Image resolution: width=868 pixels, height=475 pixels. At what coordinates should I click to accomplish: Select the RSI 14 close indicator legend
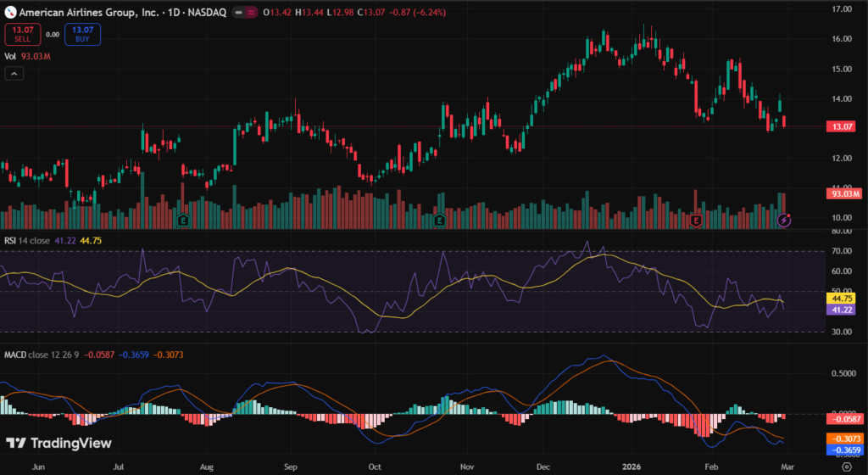point(27,241)
